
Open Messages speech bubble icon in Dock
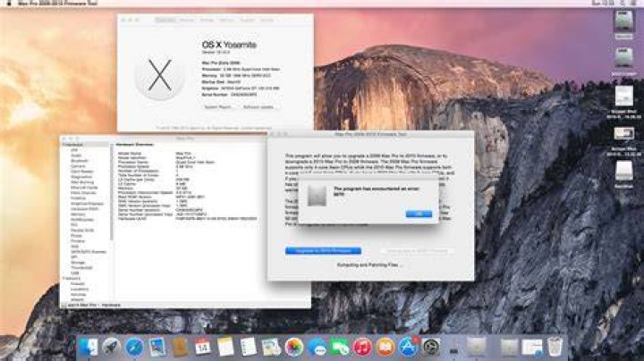[317, 348]
